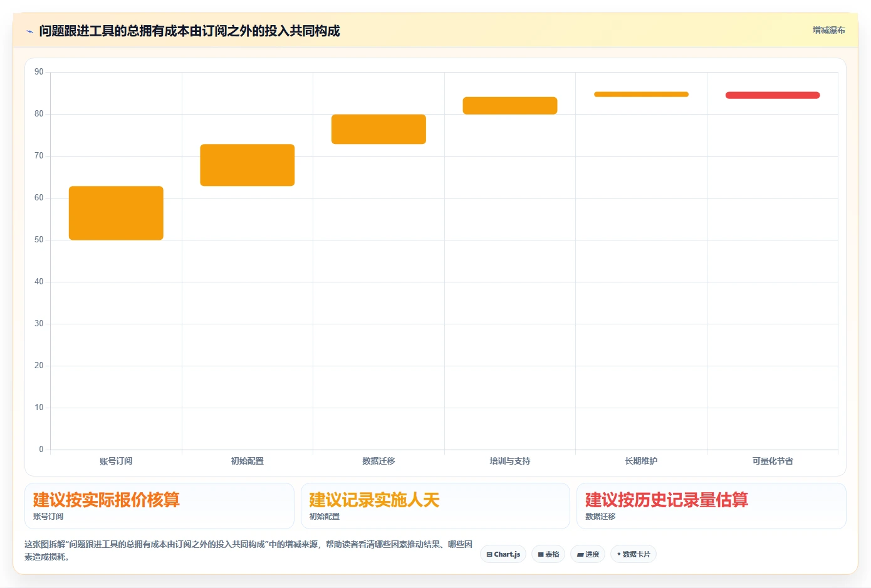This screenshot has width=871, height=588.
Task: Click the 账号订阅 x-axis label
Action: [x=116, y=461]
